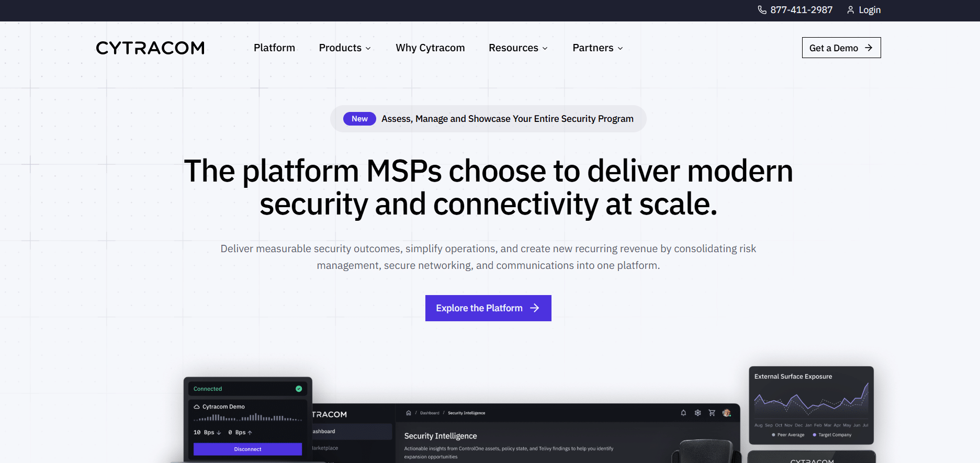The image size is (980, 463).
Task: Click the shopping cart icon in dashboard
Action: (712, 413)
